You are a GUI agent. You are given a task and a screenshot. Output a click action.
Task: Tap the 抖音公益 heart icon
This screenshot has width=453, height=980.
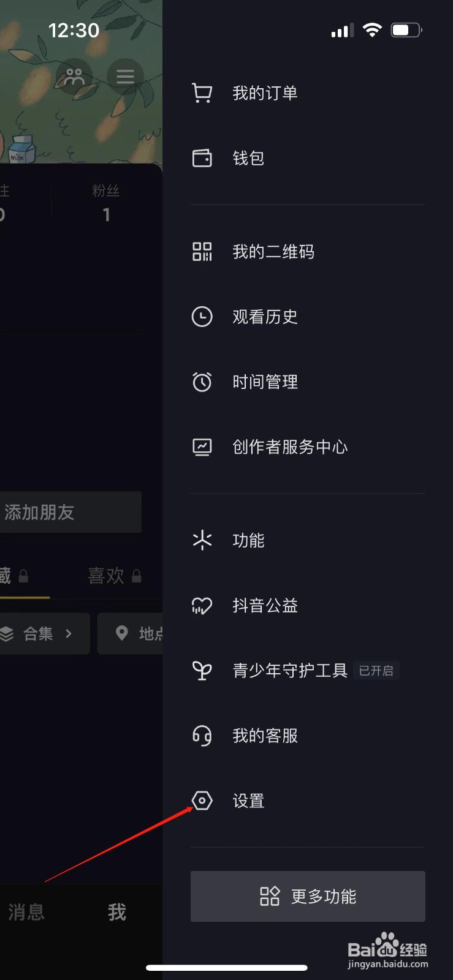point(202,606)
